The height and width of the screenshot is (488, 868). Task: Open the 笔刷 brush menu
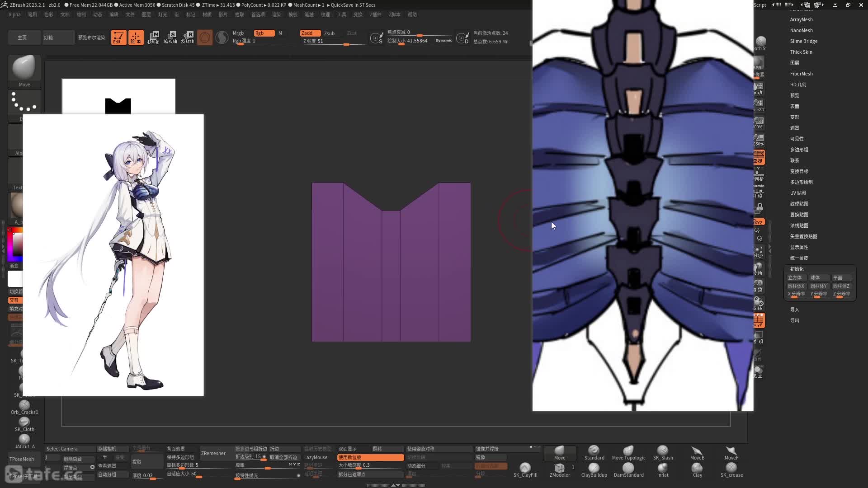click(33, 14)
